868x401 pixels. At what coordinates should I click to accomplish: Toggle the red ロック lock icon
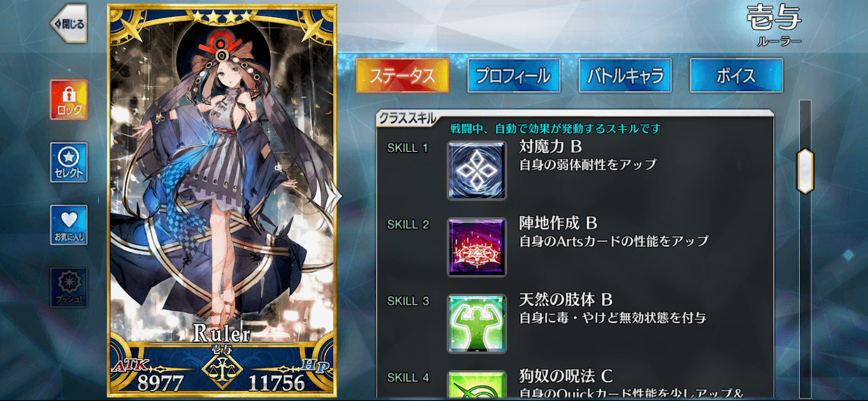[x=68, y=100]
